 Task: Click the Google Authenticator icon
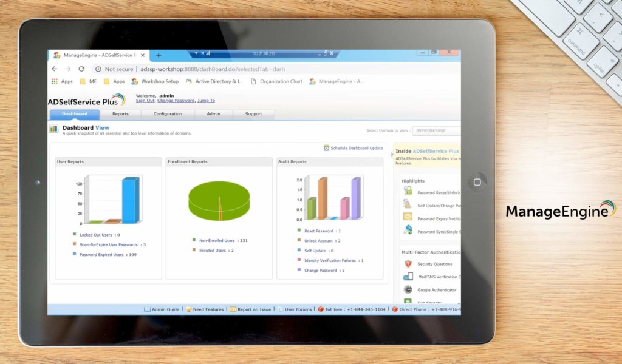click(x=408, y=290)
